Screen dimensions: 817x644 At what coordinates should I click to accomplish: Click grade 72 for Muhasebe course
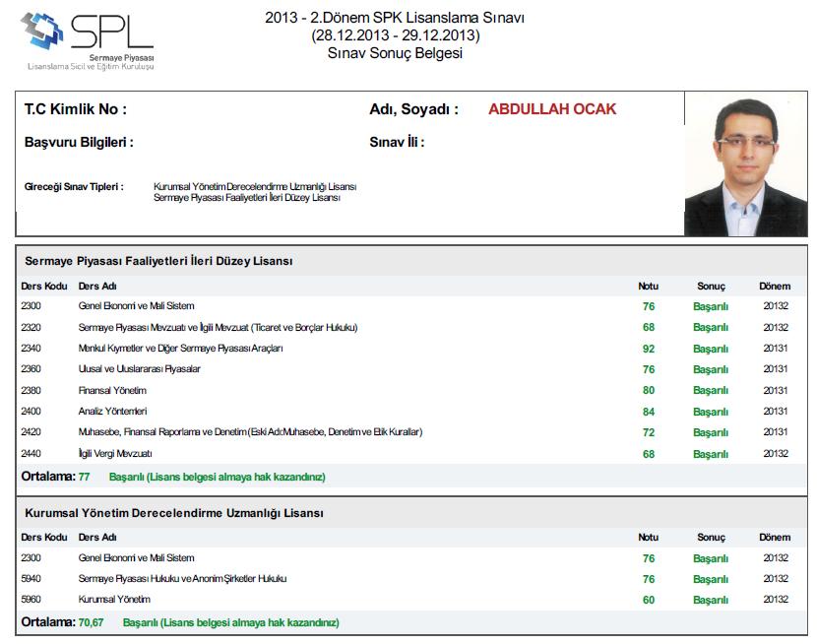pyautogui.click(x=649, y=432)
